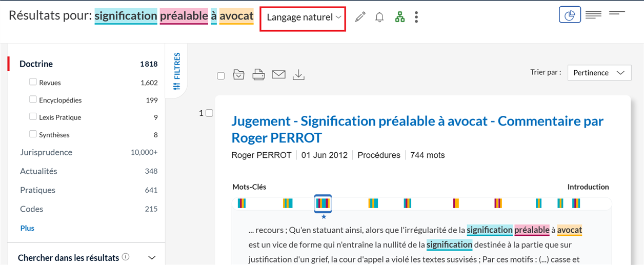Open the Jugement - Signification préalable article

click(417, 129)
